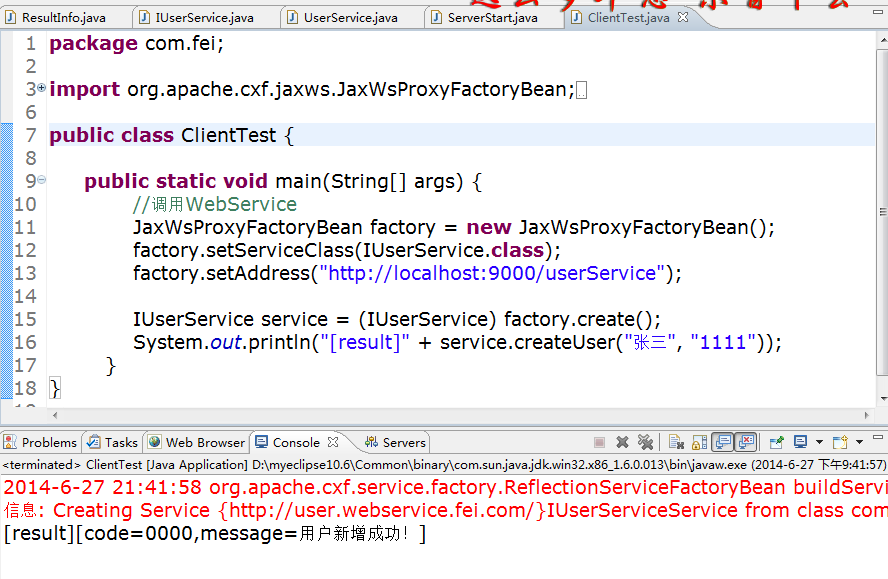888x579 pixels.
Task: Open the Open Console dropdown arrow
Action: 859,442
